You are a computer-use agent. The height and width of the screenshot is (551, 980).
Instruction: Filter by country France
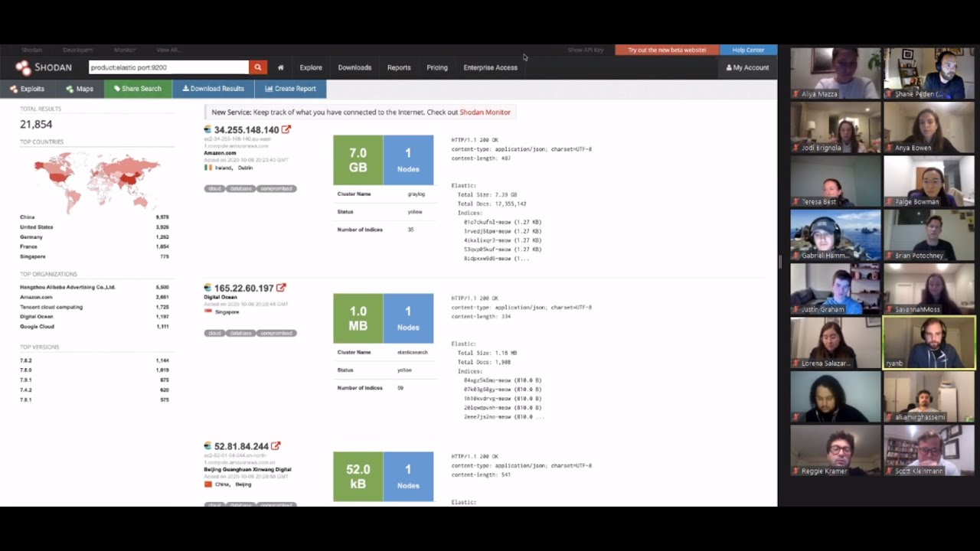click(29, 246)
